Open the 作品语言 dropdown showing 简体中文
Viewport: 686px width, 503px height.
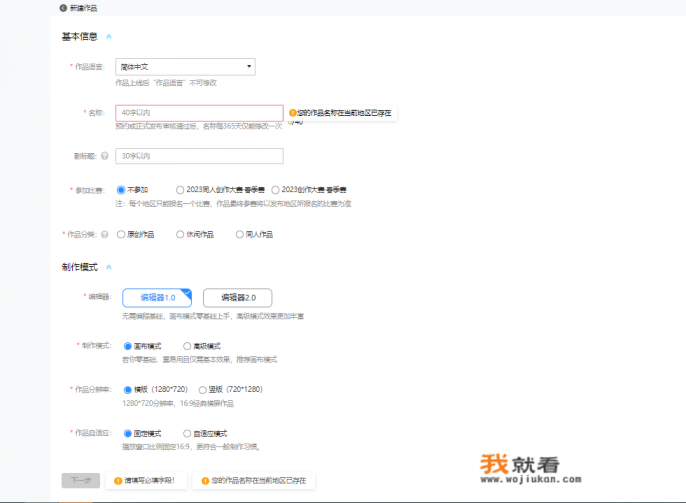coord(186,67)
